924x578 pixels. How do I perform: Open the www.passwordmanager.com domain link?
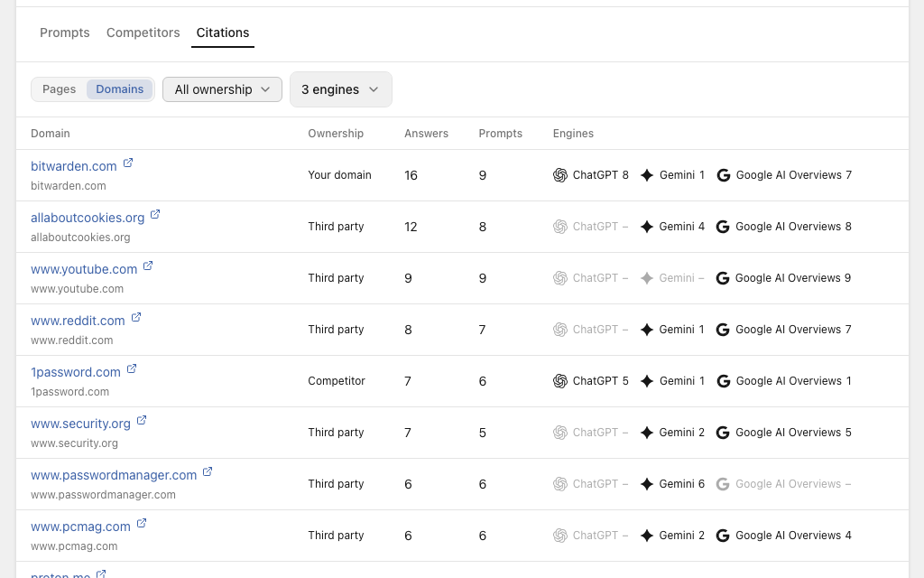click(x=114, y=475)
